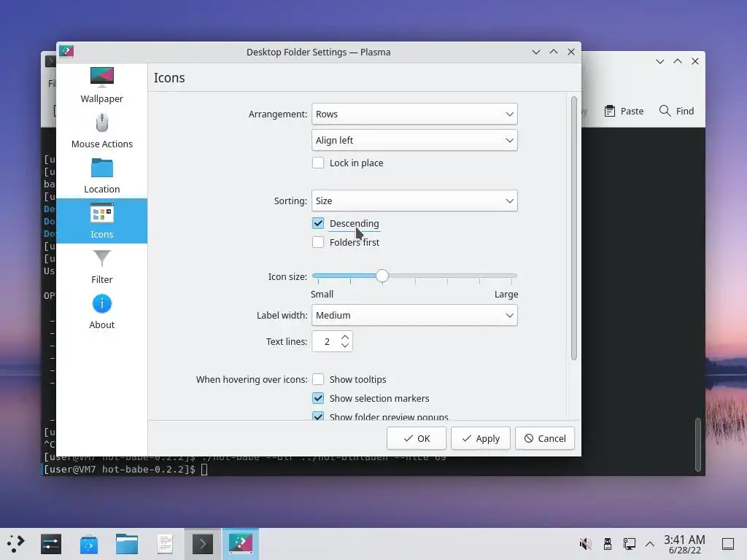
Task: Open Discover software center from taskbar
Action: coord(89,544)
